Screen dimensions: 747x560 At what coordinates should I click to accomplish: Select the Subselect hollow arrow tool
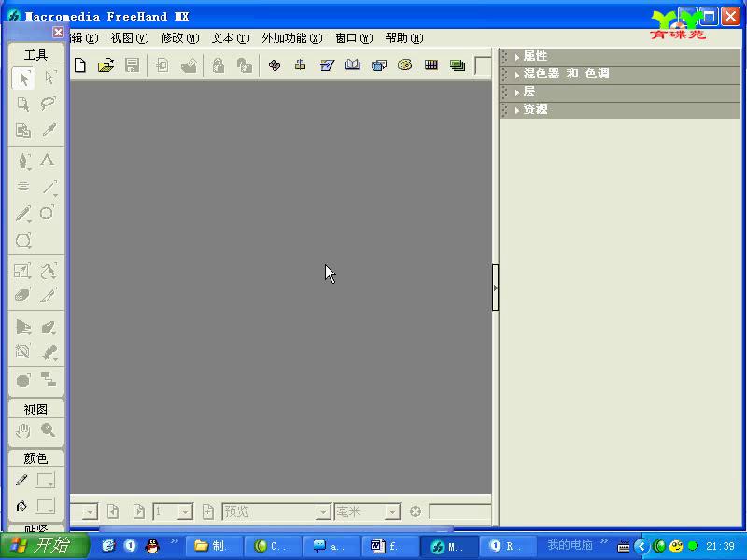pyautogui.click(x=49, y=78)
